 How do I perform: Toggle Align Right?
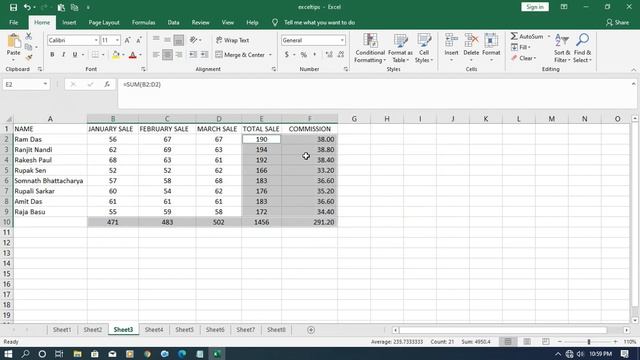tap(179, 55)
